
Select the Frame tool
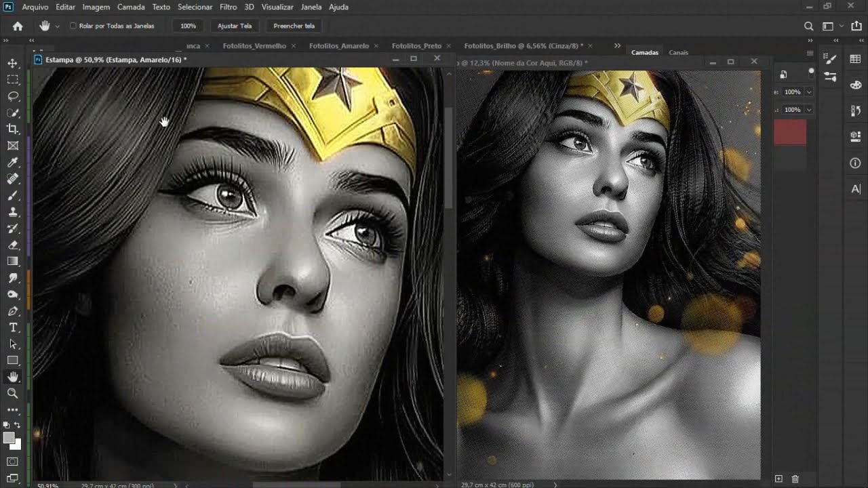pos(12,146)
